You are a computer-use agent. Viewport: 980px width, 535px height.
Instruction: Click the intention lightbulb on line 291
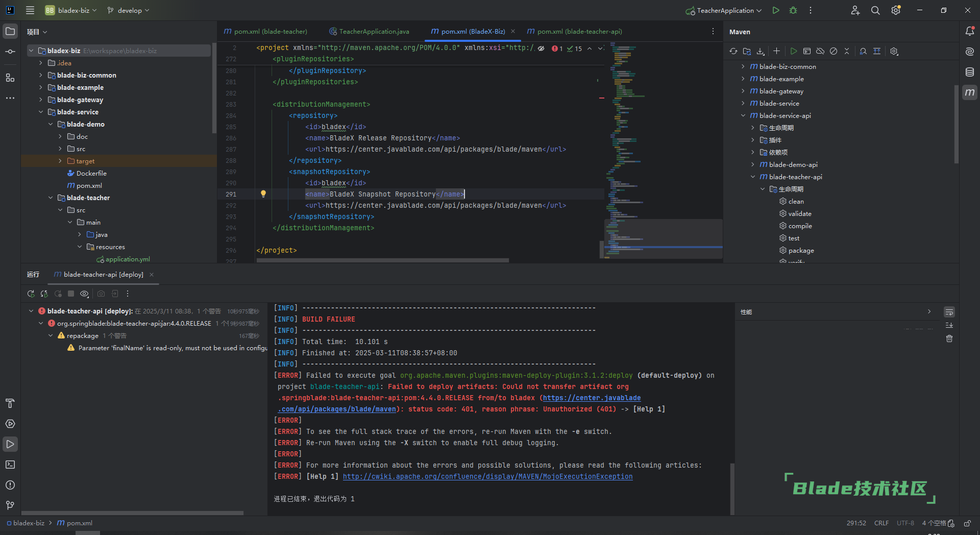coord(263,194)
